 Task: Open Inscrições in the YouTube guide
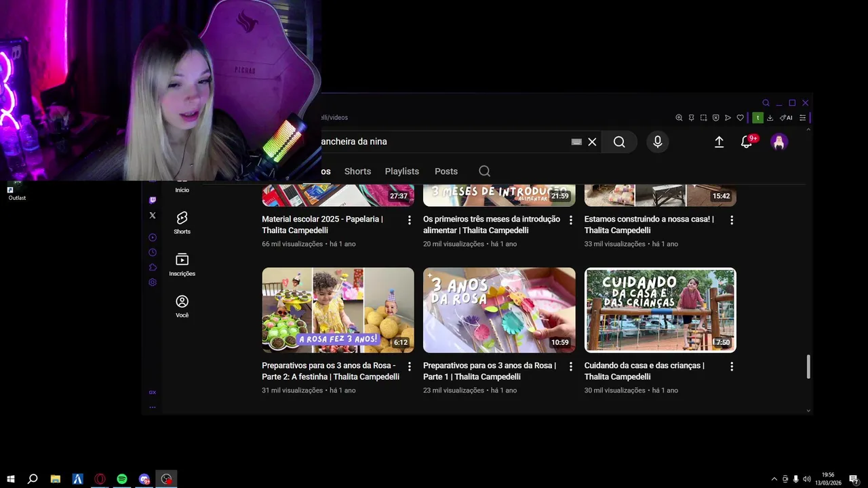pyautogui.click(x=182, y=264)
